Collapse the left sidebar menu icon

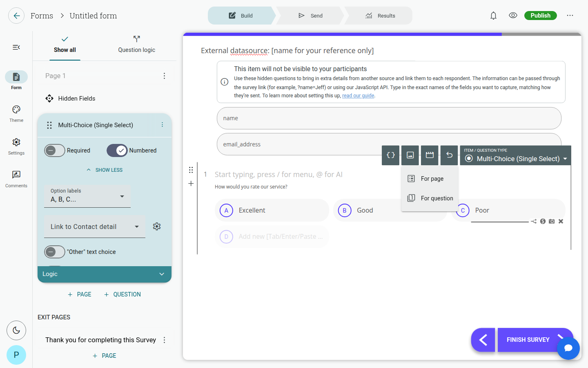16,47
